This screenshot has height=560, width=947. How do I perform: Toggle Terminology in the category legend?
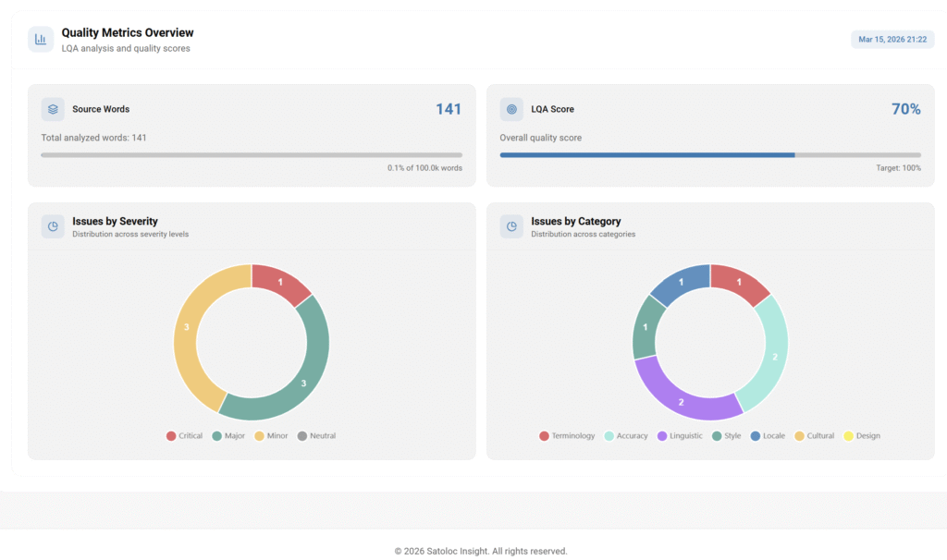(567, 436)
